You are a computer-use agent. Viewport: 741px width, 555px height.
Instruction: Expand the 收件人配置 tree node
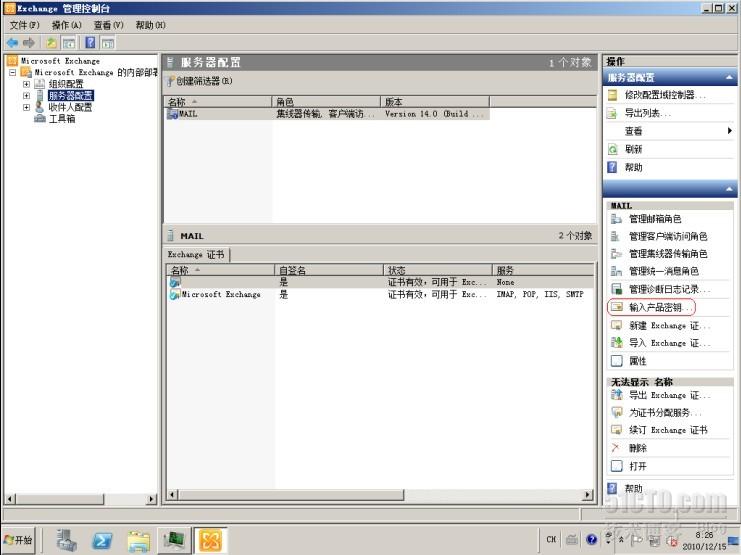(x=26, y=107)
